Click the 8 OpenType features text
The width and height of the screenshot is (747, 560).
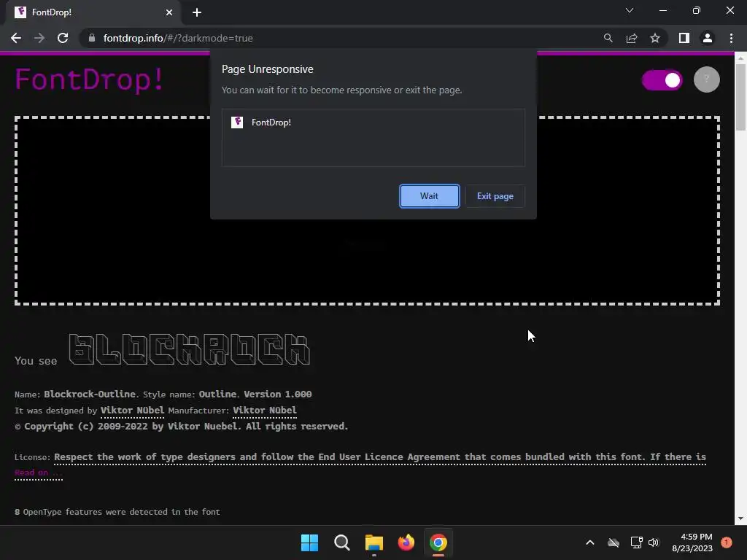(117, 512)
